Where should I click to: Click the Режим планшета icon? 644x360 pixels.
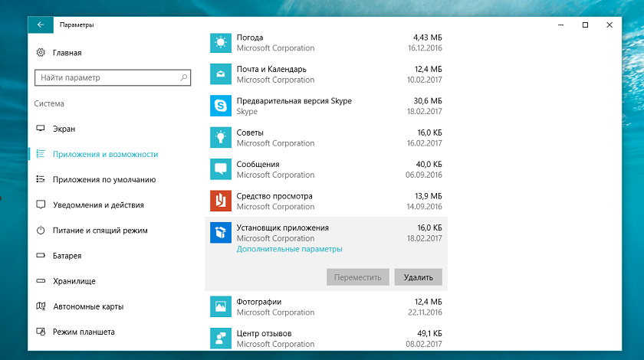point(41,332)
